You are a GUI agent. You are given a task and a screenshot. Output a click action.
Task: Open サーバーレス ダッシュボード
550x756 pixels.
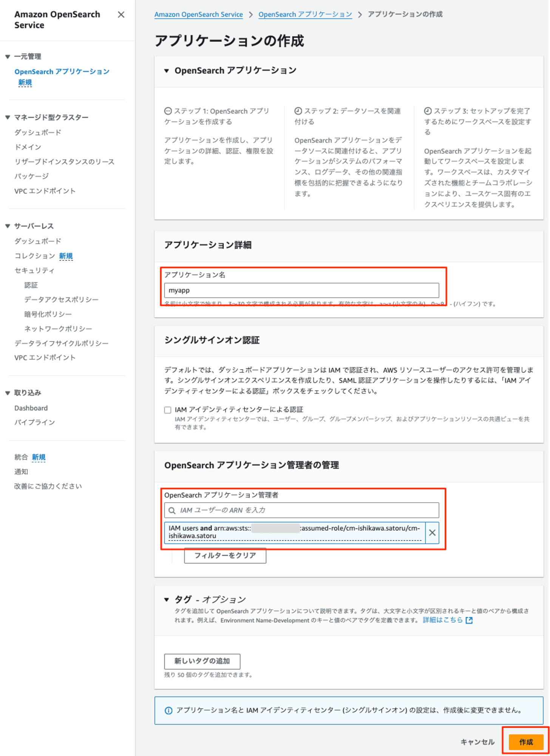[38, 241]
